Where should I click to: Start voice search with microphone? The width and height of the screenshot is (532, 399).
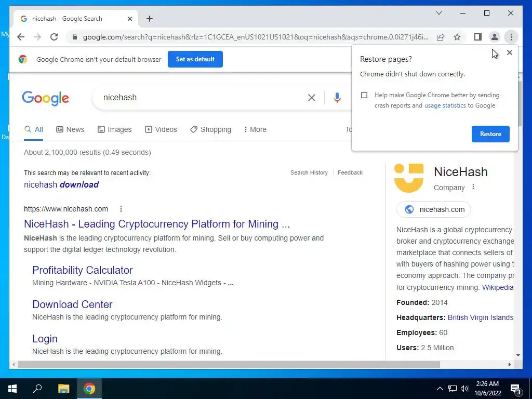[x=337, y=98]
